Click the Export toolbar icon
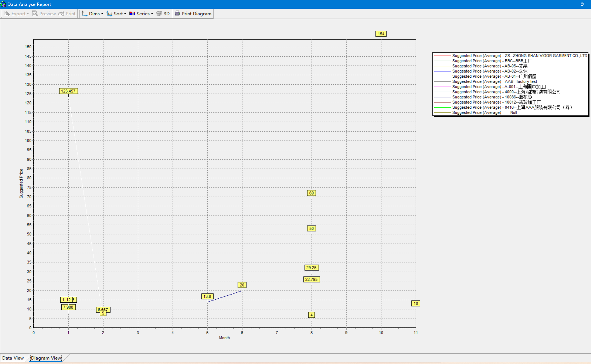 (7, 14)
